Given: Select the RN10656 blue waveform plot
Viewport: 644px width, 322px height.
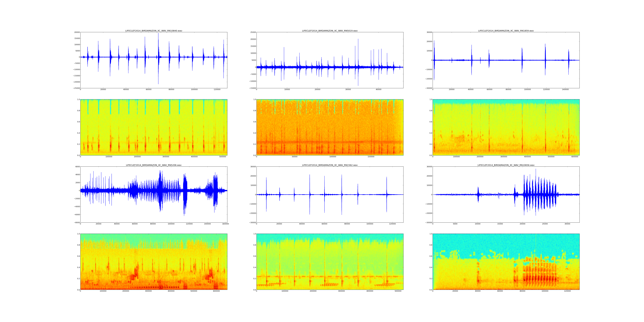Looking at the screenshot, I should [506, 194].
